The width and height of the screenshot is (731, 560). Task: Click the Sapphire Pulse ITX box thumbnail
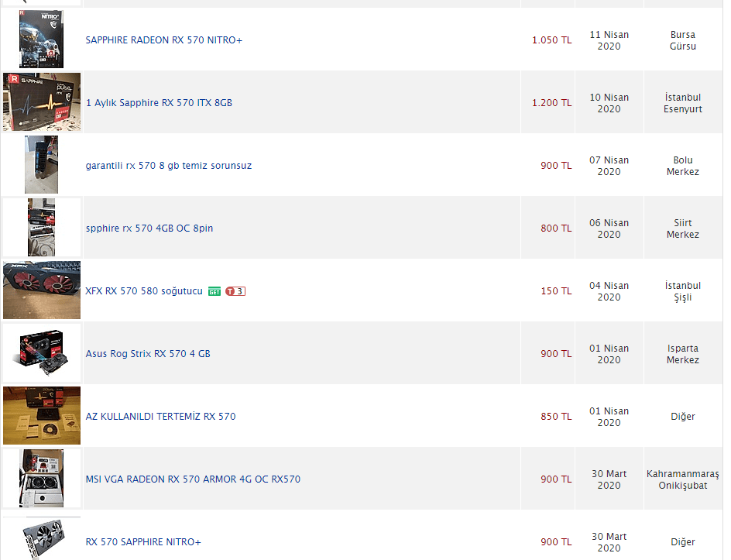click(x=42, y=101)
